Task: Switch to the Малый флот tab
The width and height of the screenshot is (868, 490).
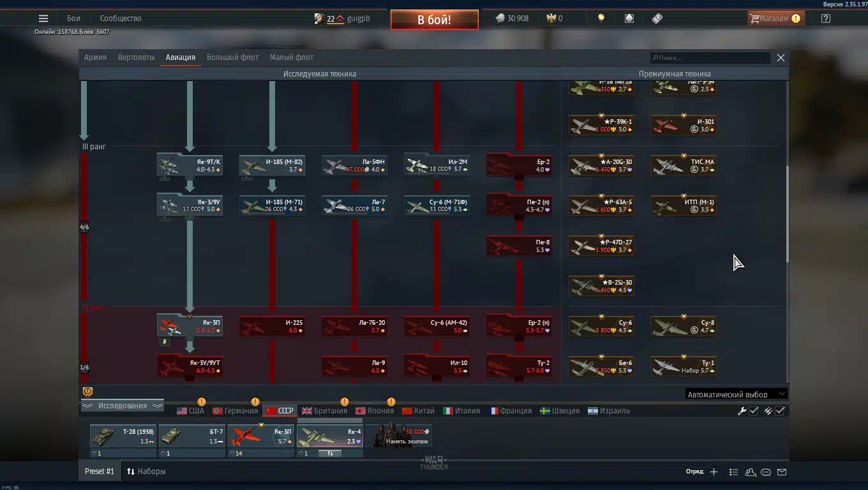Action: tap(292, 57)
